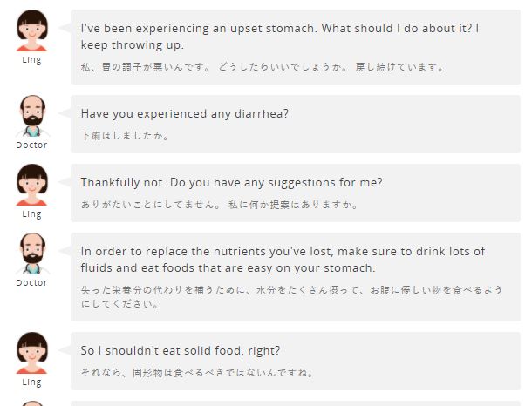Click the 'Doctor' name label under the first doctor avatar
This screenshot has width=532, height=406.
[31, 145]
